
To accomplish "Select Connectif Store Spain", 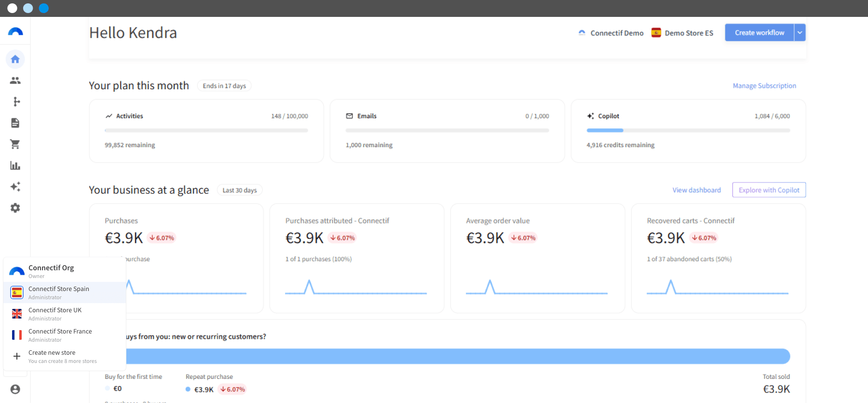I will click(x=65, y=292).
